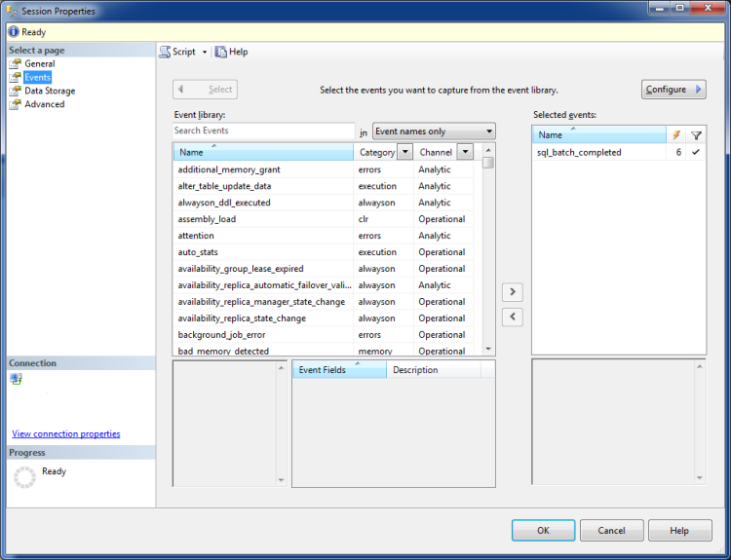Image resolution: width=731 pixels, height=560 pixels.
Task: Open the Category column filter dropdown
Action: click(x=405, y=152)
